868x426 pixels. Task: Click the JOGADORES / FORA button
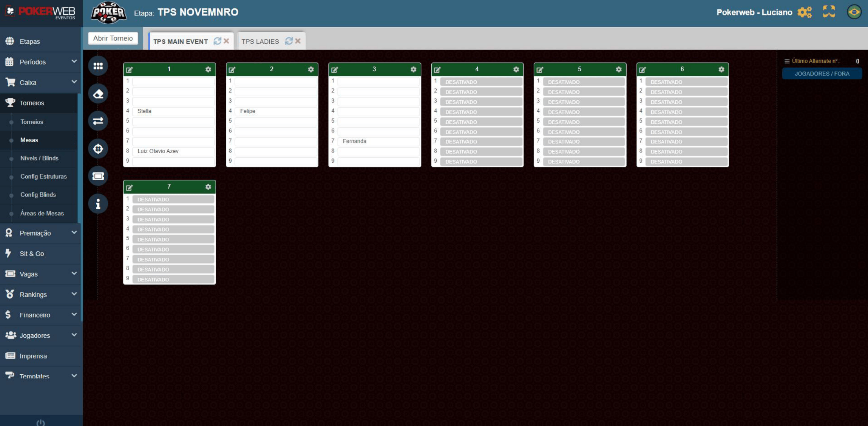pyautogui.click(x=822, y=74)
